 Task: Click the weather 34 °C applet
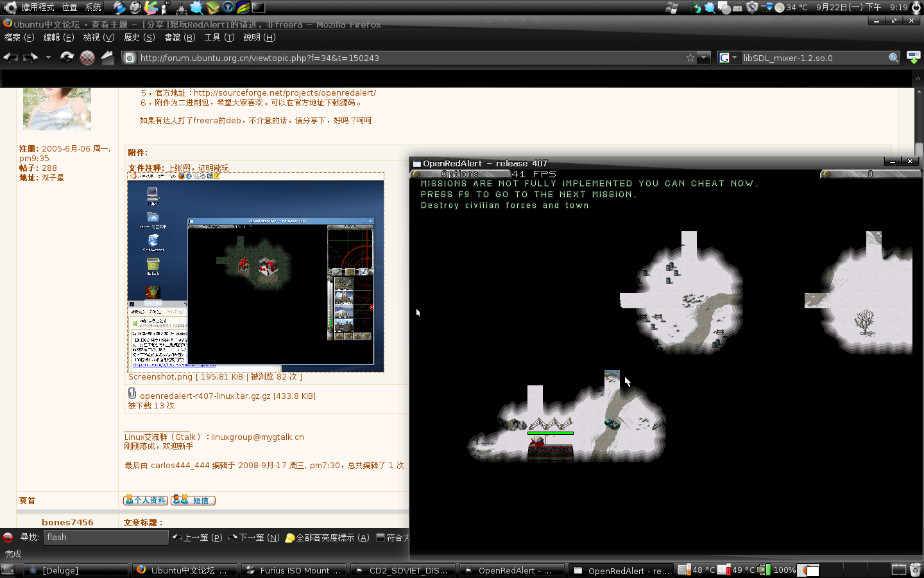pos(791,8)
